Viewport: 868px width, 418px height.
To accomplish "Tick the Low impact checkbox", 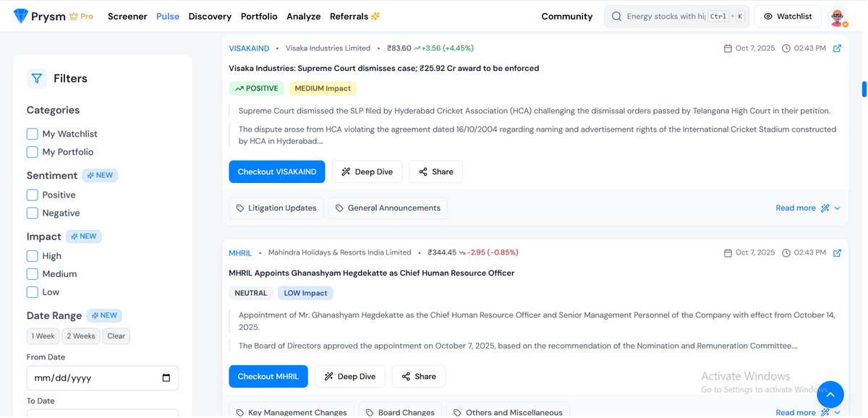I will click(33, 292).
